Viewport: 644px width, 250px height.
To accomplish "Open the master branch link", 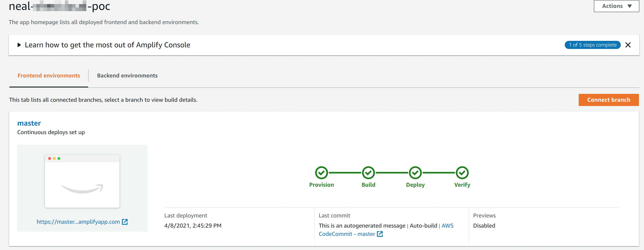I will click(x=29, y=123).
